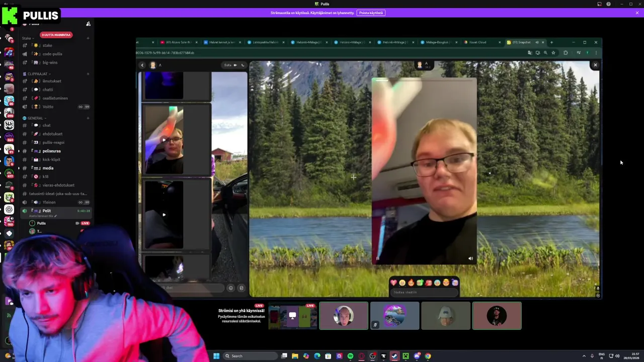
Task: Open the k18 channel
Action: click(55, 176)
